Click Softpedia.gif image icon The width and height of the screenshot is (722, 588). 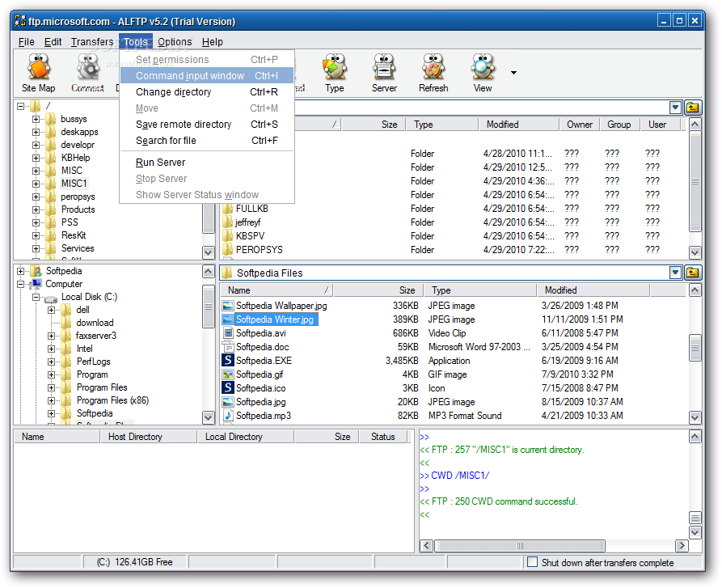click(x=228, y=374)
